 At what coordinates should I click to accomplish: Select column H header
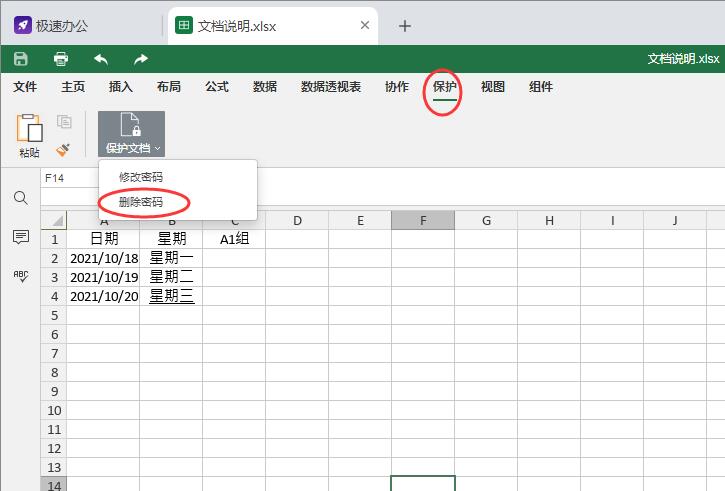549,221
